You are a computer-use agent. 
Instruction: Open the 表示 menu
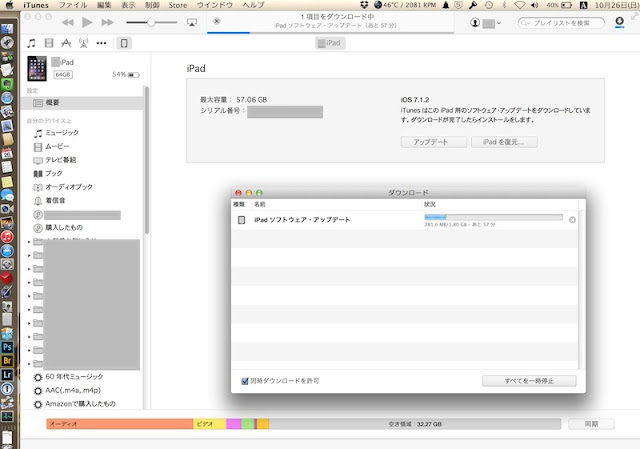[x=128, y=5]
